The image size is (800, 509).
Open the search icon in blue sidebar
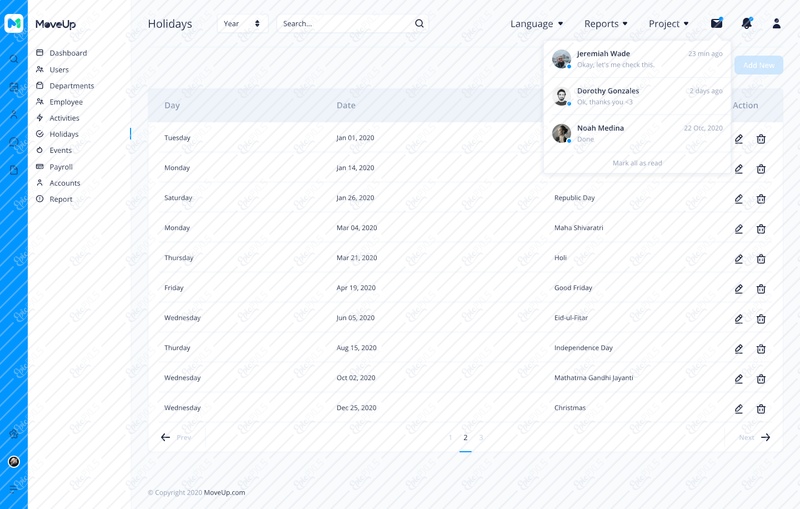[14, 59]
